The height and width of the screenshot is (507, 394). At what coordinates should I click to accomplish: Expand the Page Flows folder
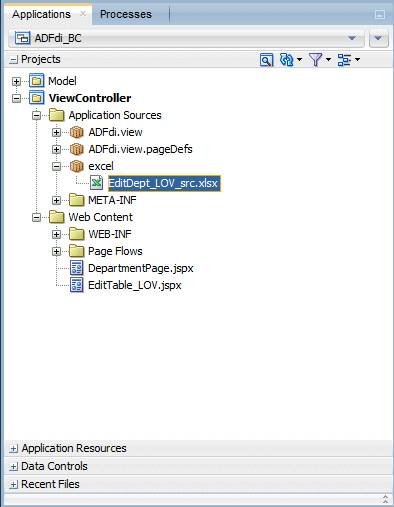tap(56, 252)
